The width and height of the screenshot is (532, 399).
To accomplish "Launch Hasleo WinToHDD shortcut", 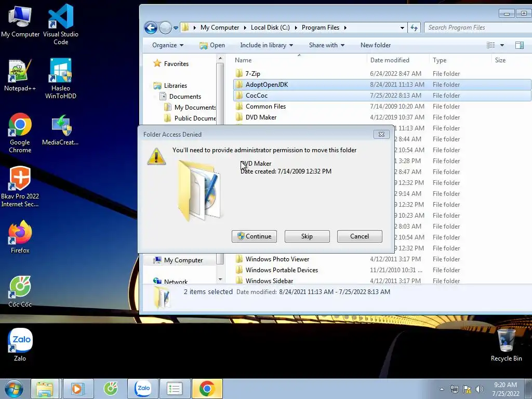I will click(61, 79).
